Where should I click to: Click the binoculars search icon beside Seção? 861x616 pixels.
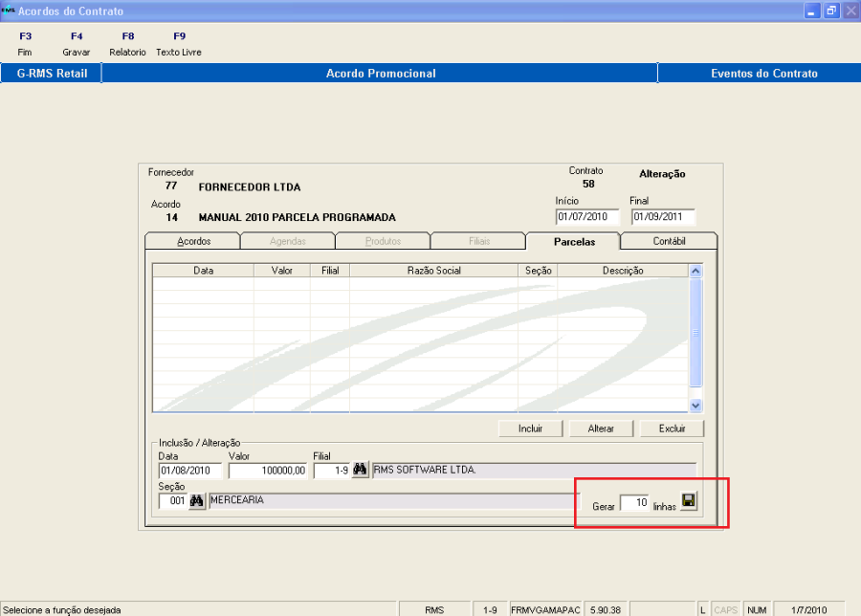pos(196,500)
